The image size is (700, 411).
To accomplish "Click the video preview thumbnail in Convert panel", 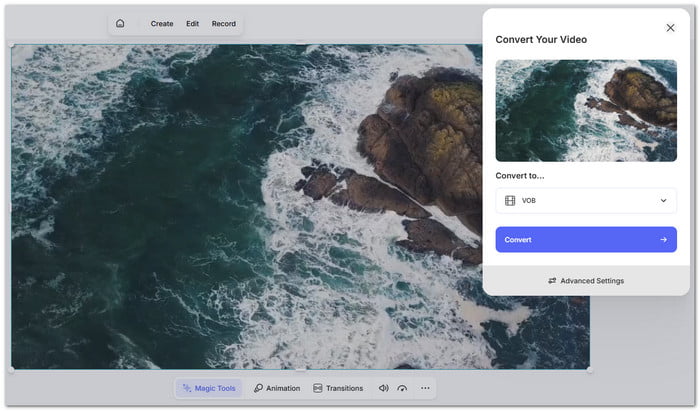I will [x=586, y=110].
